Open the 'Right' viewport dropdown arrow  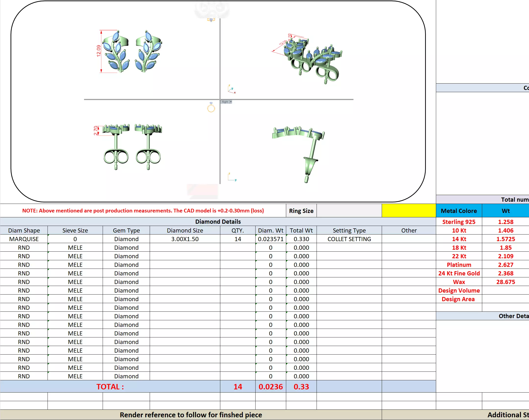tap(231, 102)
